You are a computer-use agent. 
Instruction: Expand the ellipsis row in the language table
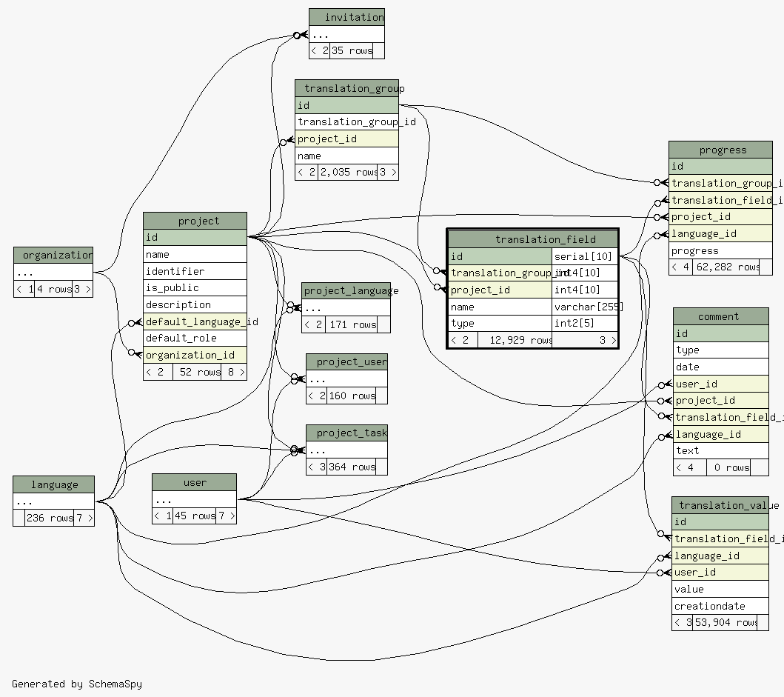click(x=53, y=501)
